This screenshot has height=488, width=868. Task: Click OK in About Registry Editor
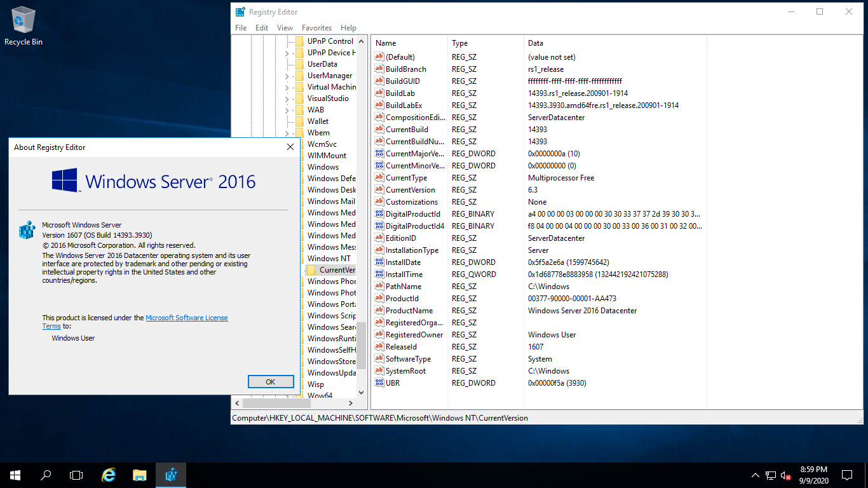[271, 382]
